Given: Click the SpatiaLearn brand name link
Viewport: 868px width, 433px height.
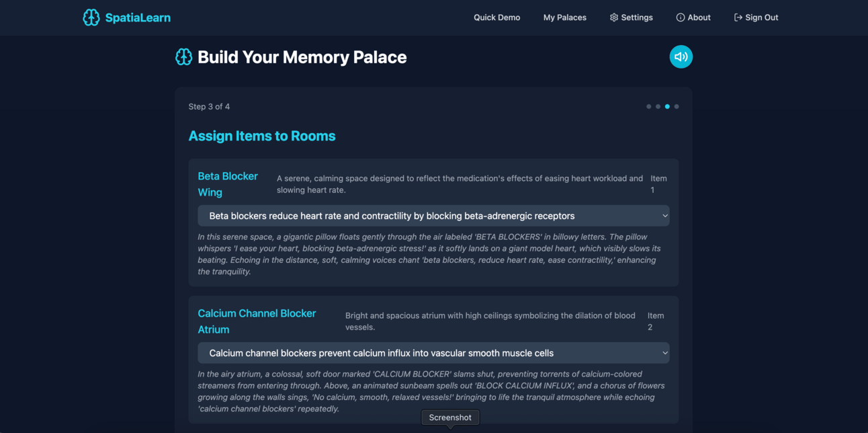Looking at the screenshot, I should coord(138,17).
